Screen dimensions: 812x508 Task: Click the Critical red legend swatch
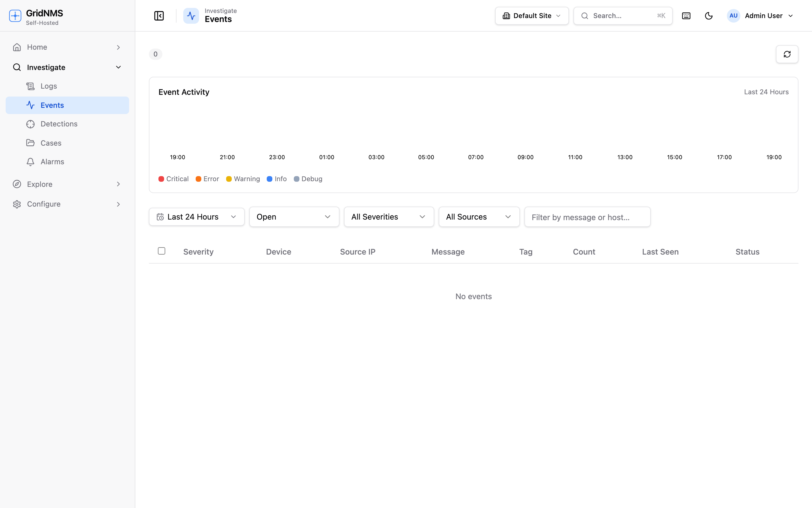161,179
